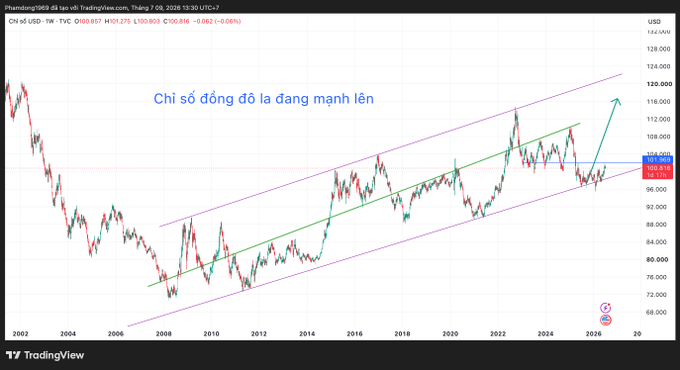
Task: Click the blue 101.969 price label
Action: pyautogui.click(x=657, y=160)
